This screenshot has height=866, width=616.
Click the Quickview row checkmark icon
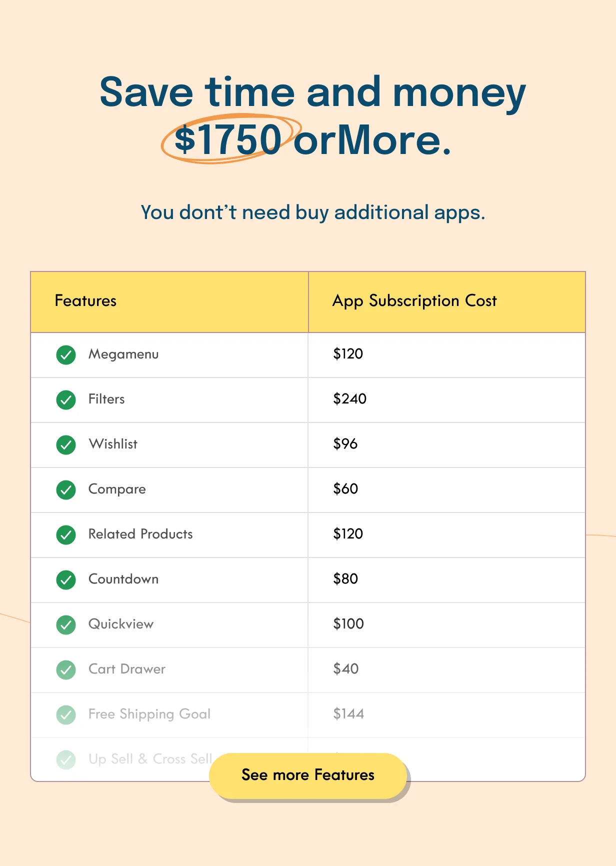click(66, 625)
